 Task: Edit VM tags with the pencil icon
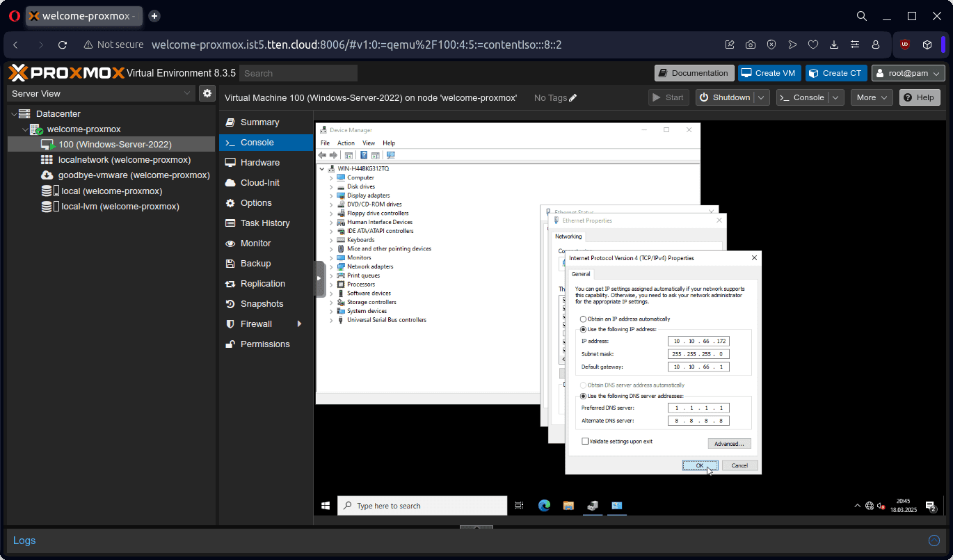pyautogui.click(x=573, y=98)
